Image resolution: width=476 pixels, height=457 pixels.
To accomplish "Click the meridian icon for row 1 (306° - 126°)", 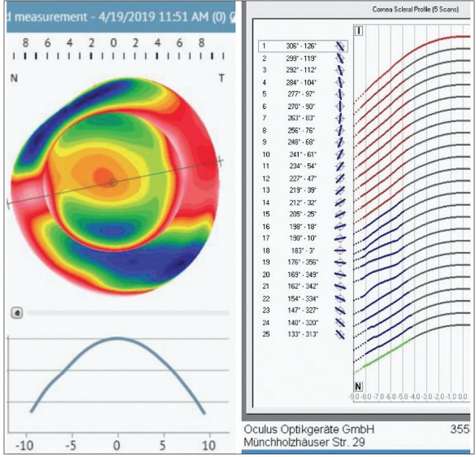I will click(340, 46).
